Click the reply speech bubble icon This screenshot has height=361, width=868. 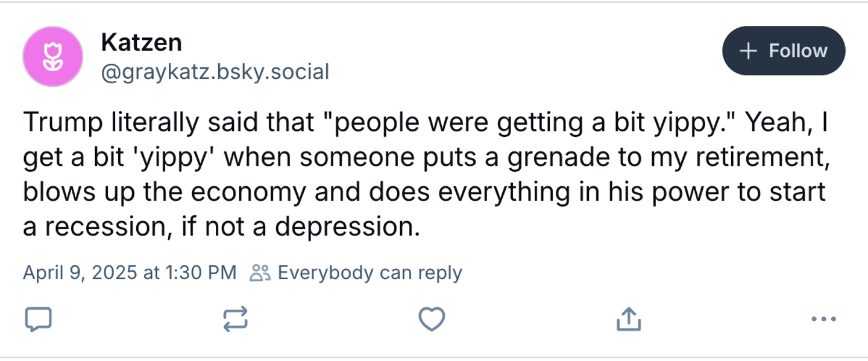pyautogui.click(x=38, y=319)
